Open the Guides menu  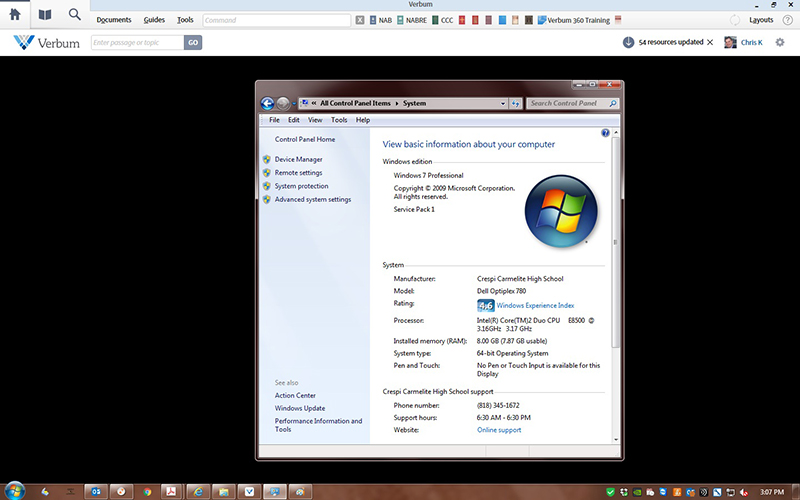click(154, 20)
